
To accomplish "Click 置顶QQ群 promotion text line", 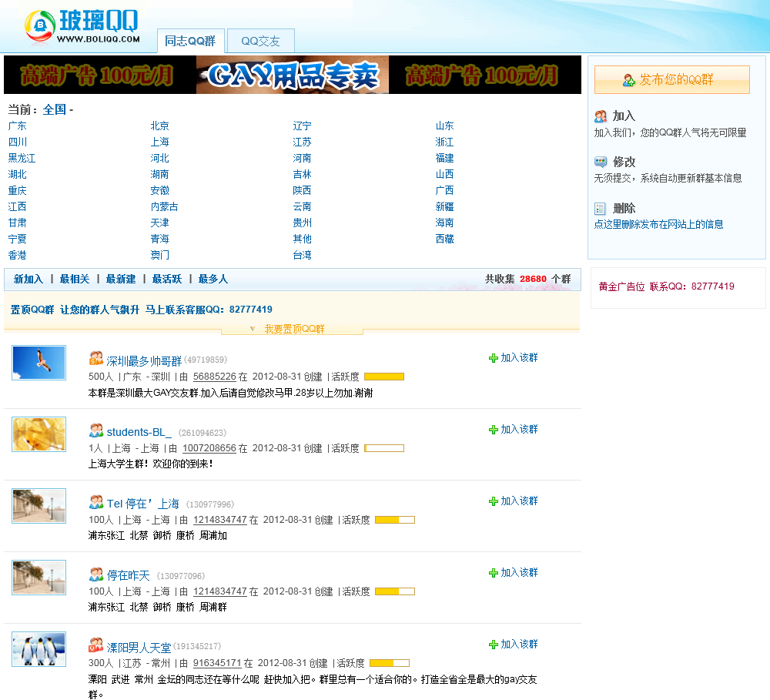I will pos(142,310).
